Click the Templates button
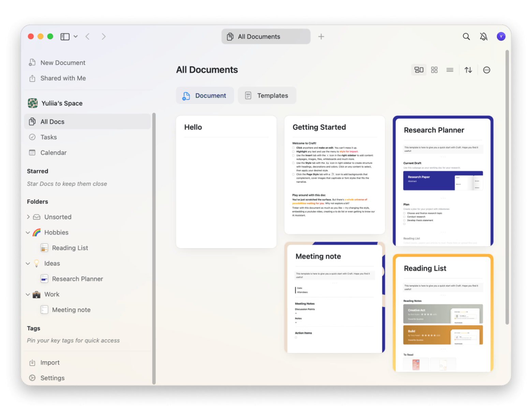This screenshot has width=532, height=413. 267,95
